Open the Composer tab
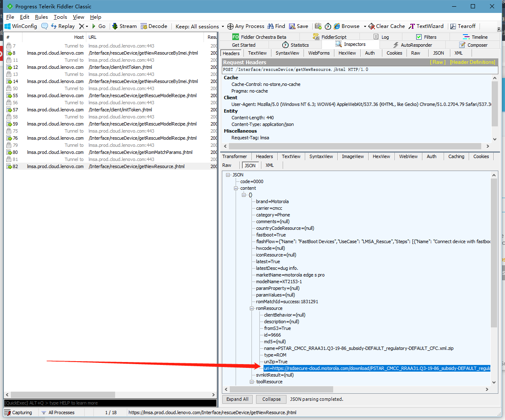 (473, 45)
